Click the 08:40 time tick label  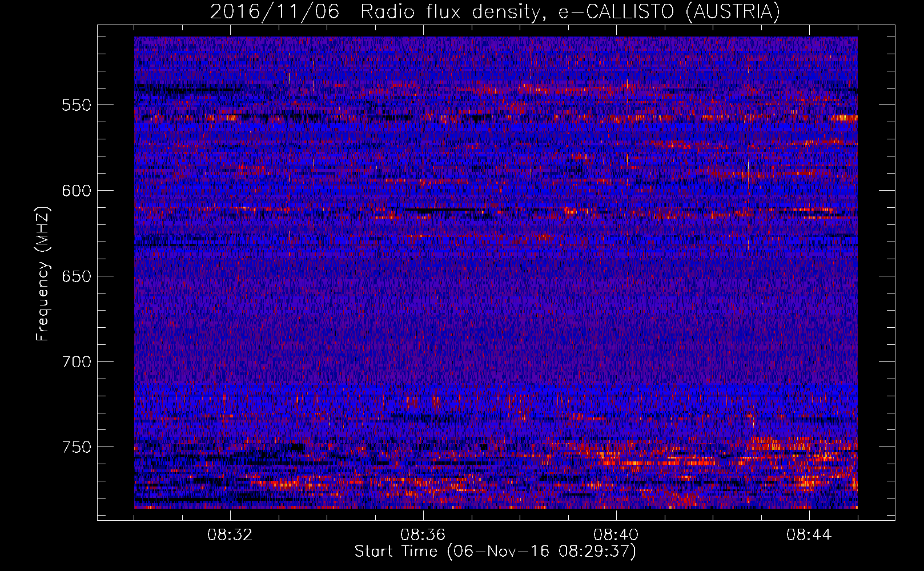[616, 535]
